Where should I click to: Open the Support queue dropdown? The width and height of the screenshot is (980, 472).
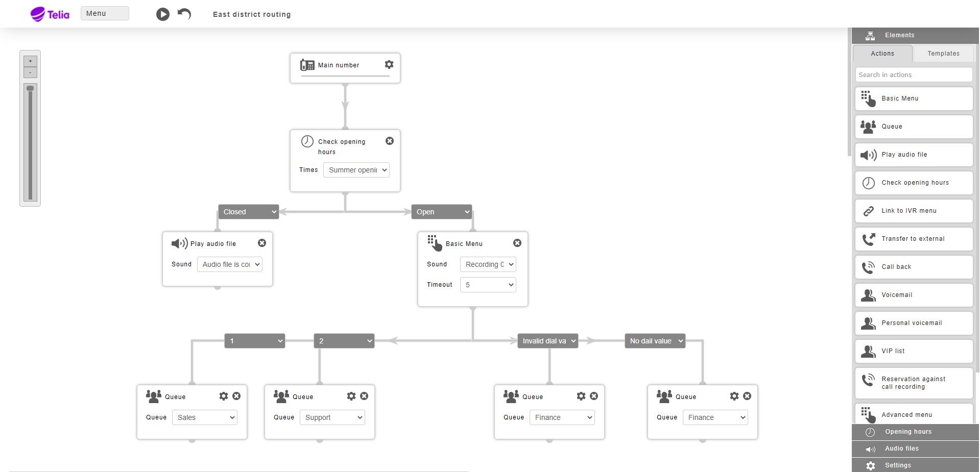pos(332,417)
